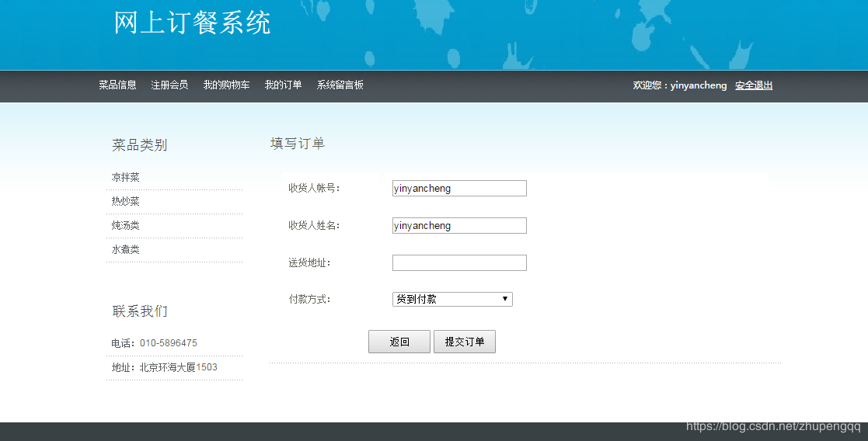
Task: Click the 网上订餐系统 site title
Action: pos(192,23)
